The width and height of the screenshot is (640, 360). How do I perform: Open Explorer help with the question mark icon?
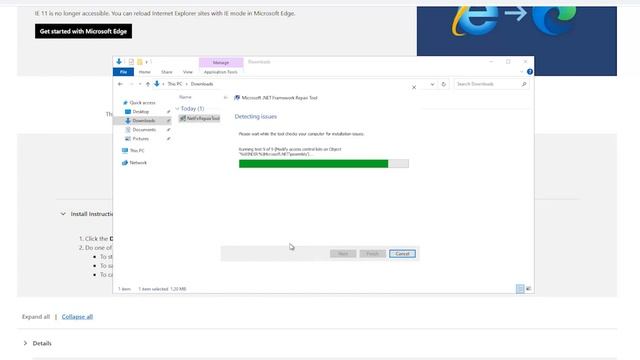(x=529, y=72)
